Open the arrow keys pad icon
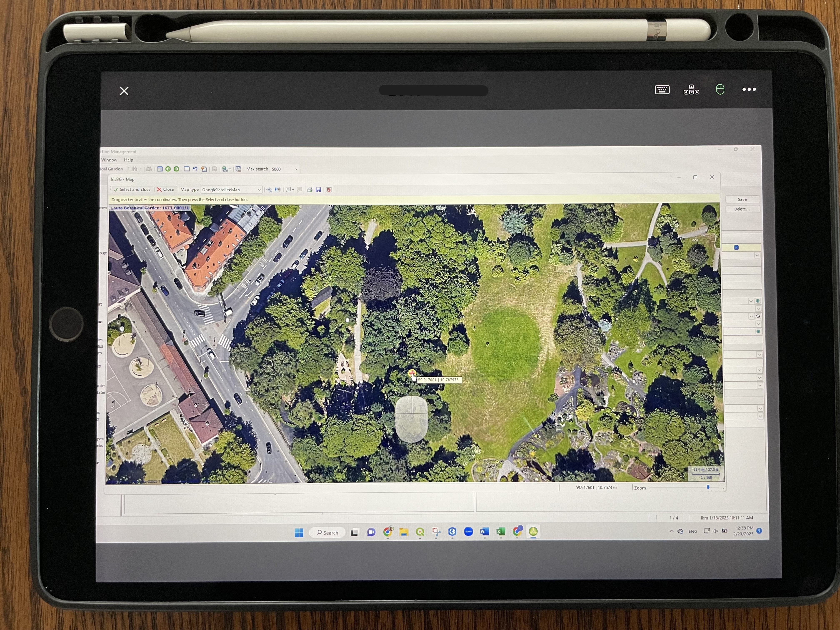 coord(691,90)
